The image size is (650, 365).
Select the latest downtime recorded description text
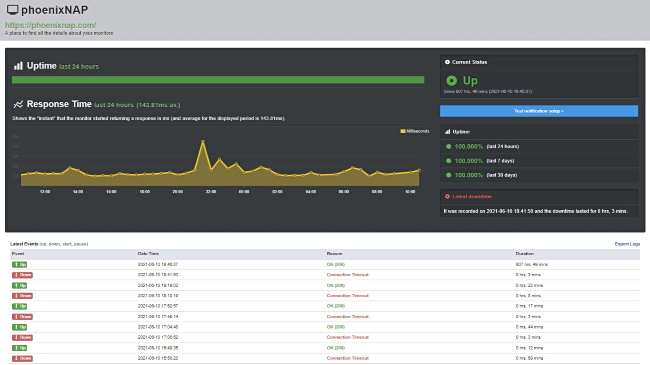pos(536,211)
